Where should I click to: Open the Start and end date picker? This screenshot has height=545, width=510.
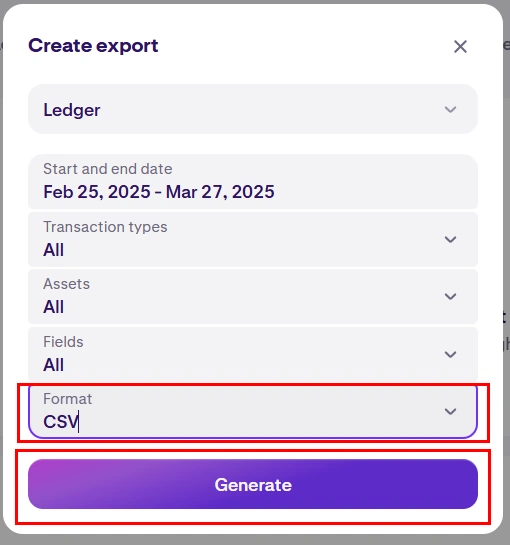(x=253, y=182)
